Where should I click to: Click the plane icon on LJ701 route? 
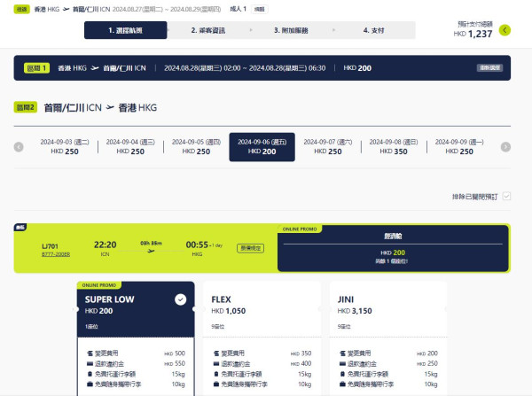click(151, 251)
